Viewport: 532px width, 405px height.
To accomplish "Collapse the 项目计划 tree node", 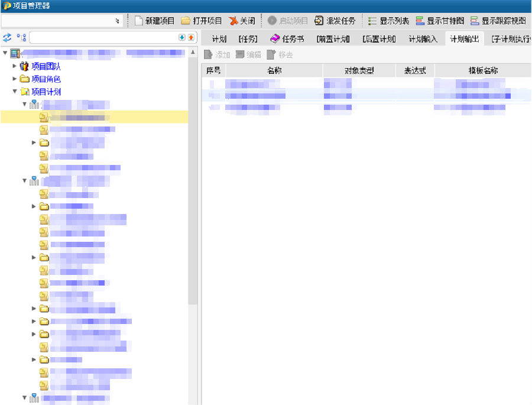I will pyautogui.click(x=15, y=91).
